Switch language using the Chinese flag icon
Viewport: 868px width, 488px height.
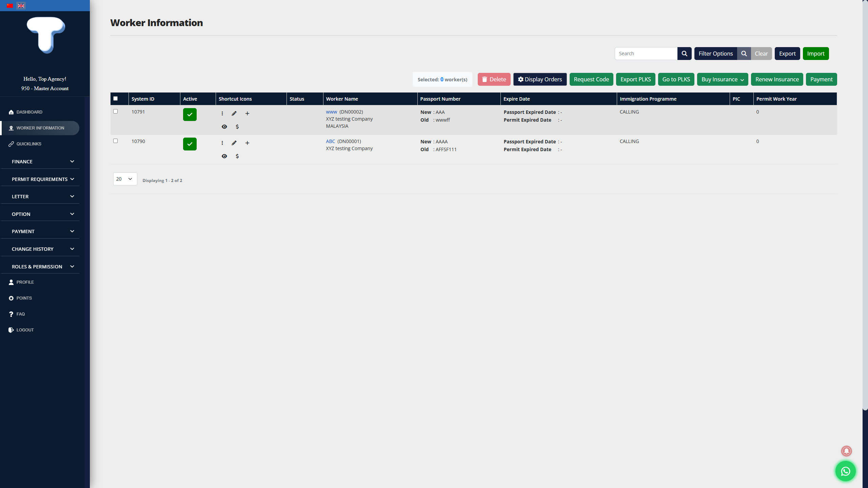click(10, 6)
